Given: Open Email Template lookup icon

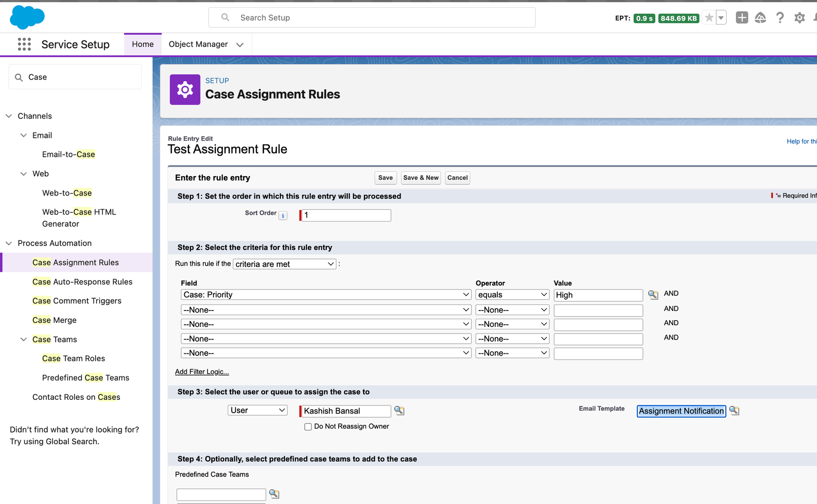Looking at the screenshot, I should [734, 411].
